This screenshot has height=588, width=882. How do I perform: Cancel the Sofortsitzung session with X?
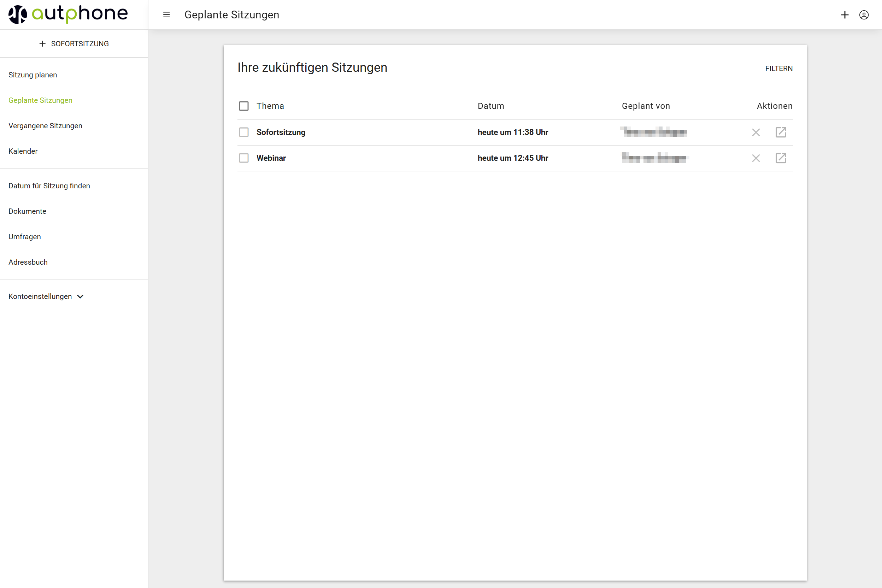pyautogui.click(x=755, y=133)
